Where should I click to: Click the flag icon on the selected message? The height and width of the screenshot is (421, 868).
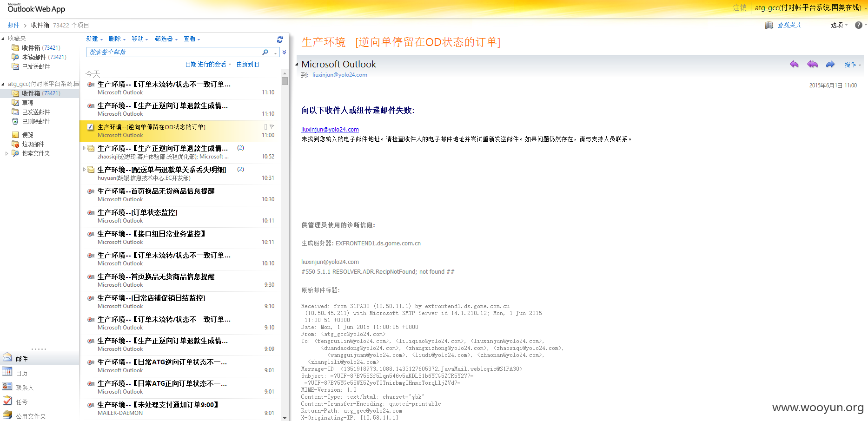click(x=272, y=127)
